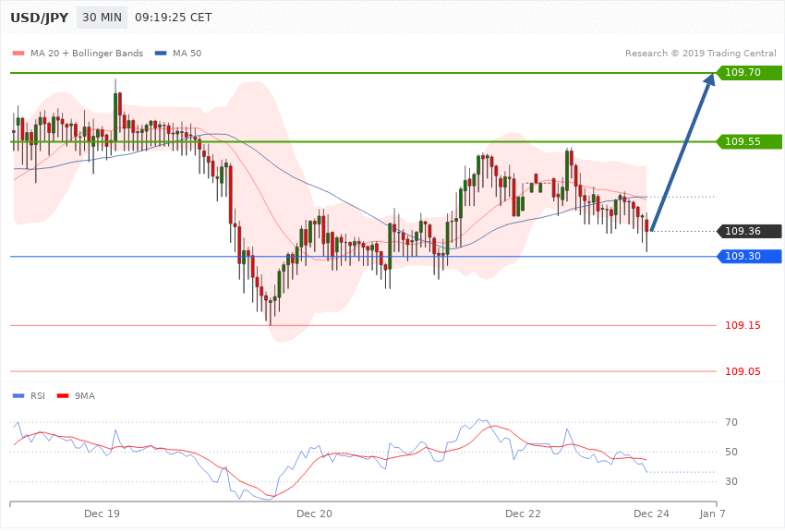Click the Dec 24 date axis label
785x532 pixels.
(651, 514)
